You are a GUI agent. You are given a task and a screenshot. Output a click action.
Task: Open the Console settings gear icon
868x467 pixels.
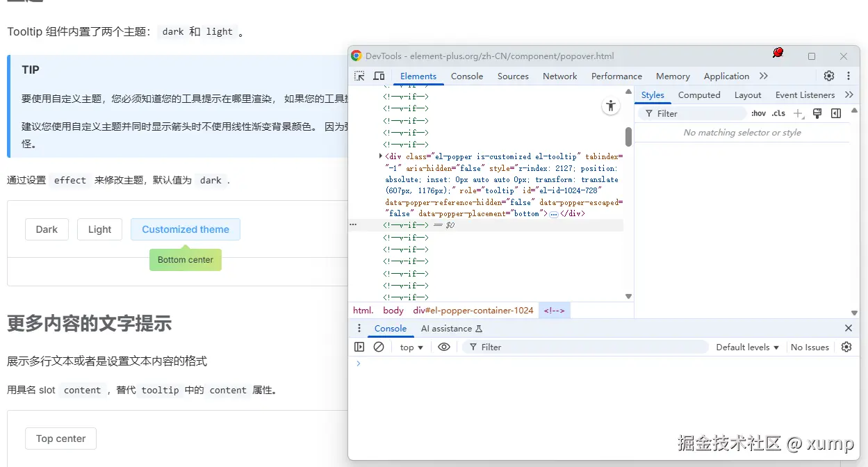pos(846,347)
